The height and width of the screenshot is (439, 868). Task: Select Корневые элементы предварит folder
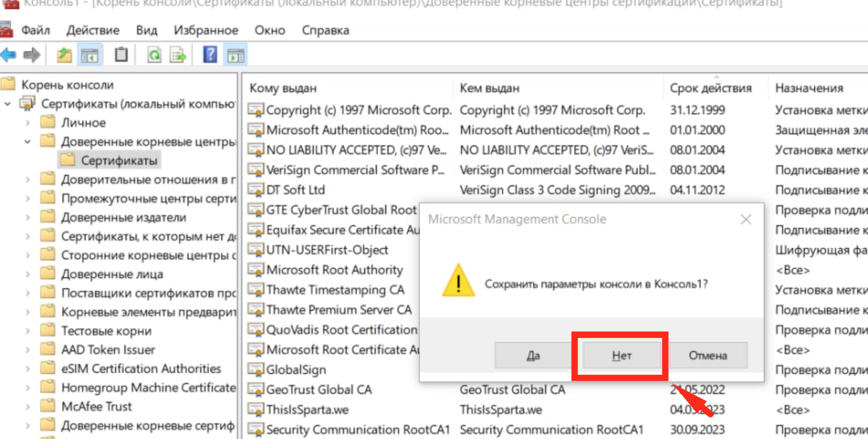[x=149, y=312]
